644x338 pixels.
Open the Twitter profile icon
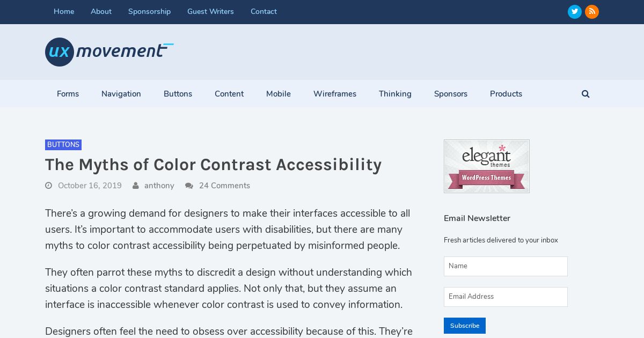[575, 12]
